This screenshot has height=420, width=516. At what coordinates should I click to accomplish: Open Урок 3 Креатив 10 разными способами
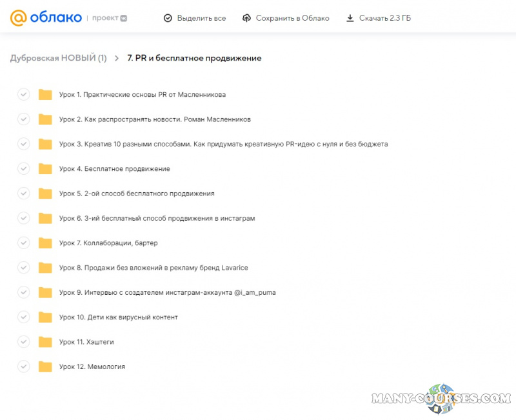[223, 145]
